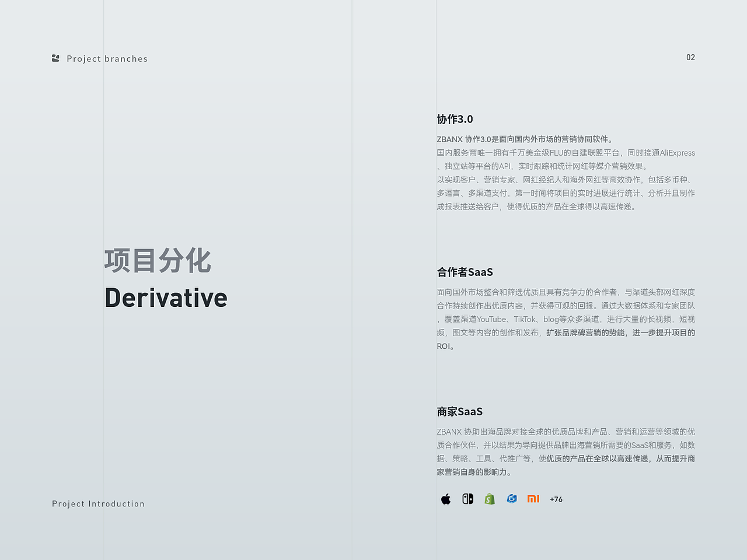Image resolution: width=747 pixels, height=560 pixels.
Task: Click the blue hexagon swirl logo
Action: pos(512,499)
